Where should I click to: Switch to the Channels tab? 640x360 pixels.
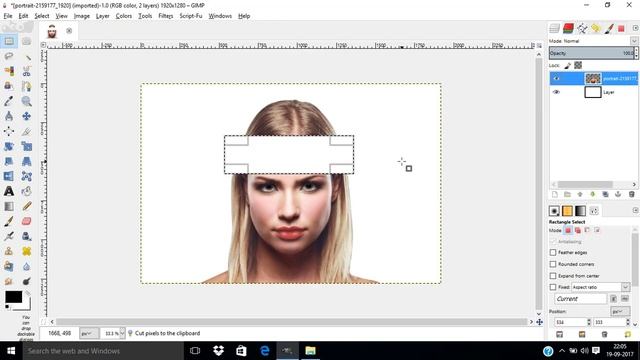pos(568,28)
